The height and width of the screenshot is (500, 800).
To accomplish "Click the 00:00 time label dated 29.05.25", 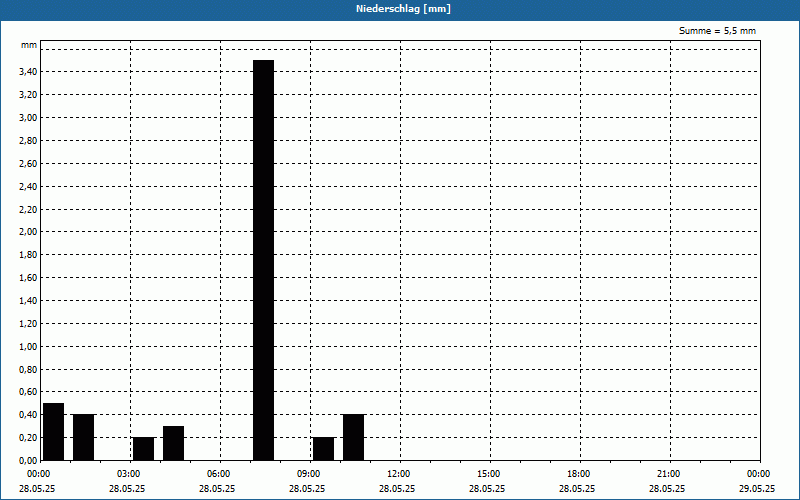I will pyautogui.click(x=759, y=474).
